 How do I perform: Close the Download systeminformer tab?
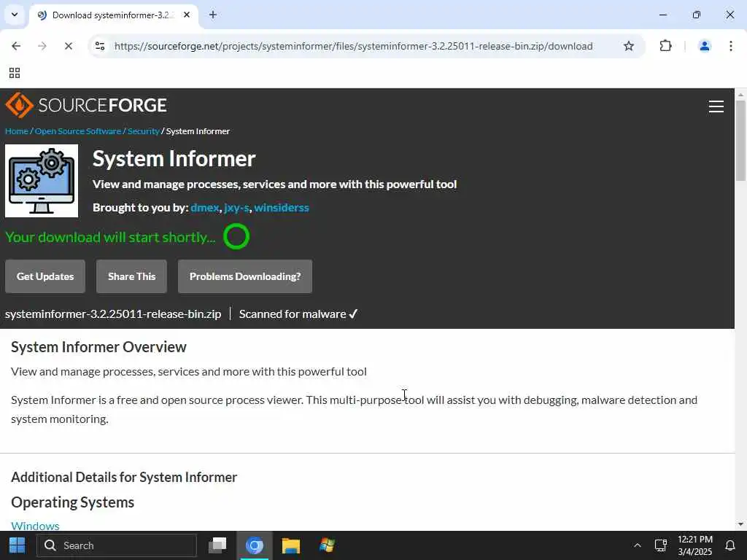pos(187,15)
